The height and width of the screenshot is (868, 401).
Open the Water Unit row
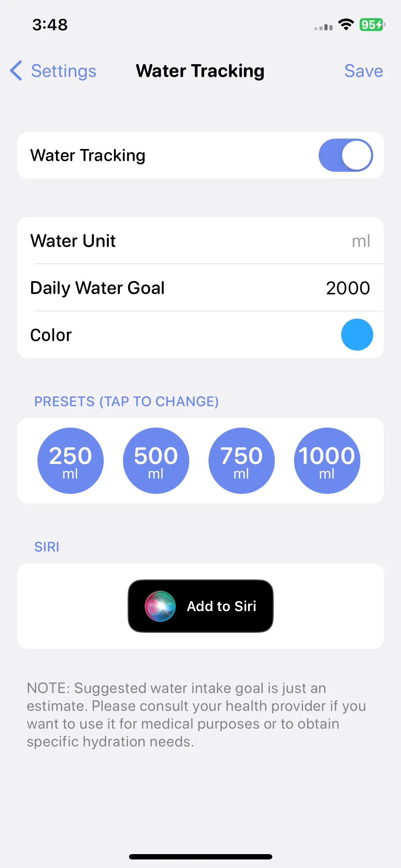(200, 241)
